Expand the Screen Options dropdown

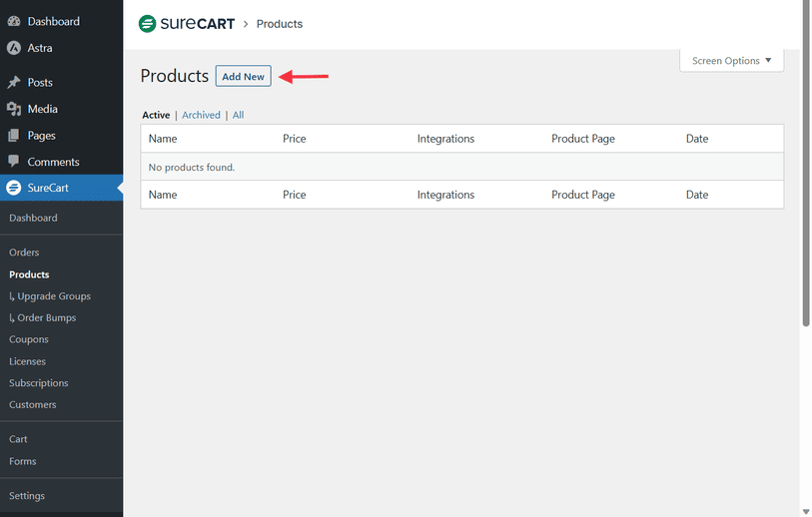(x=732, y=61)
